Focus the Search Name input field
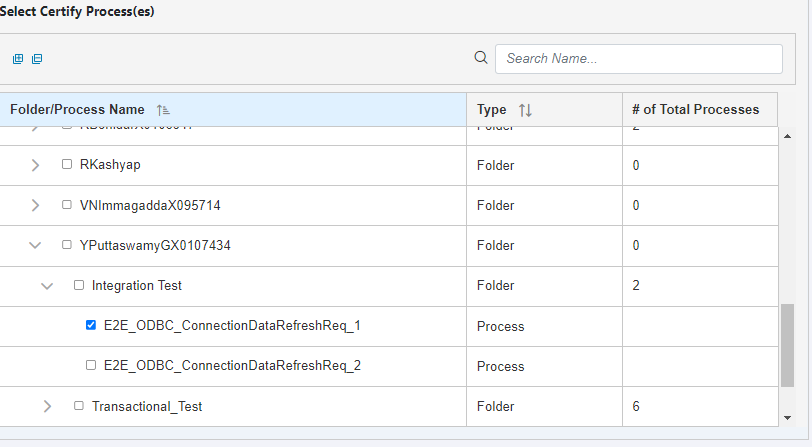 click(638, 58)
